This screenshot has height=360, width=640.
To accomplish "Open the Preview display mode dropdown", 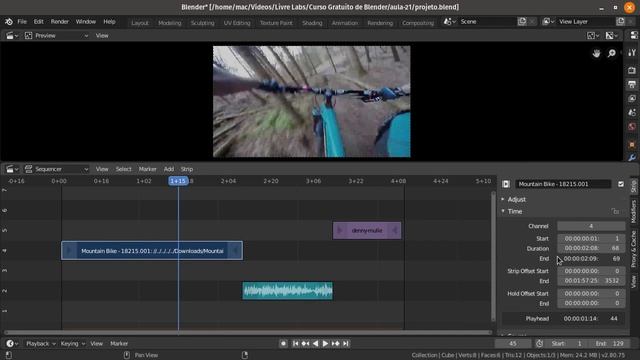I will pyautogui.click(x=56, y=36).
